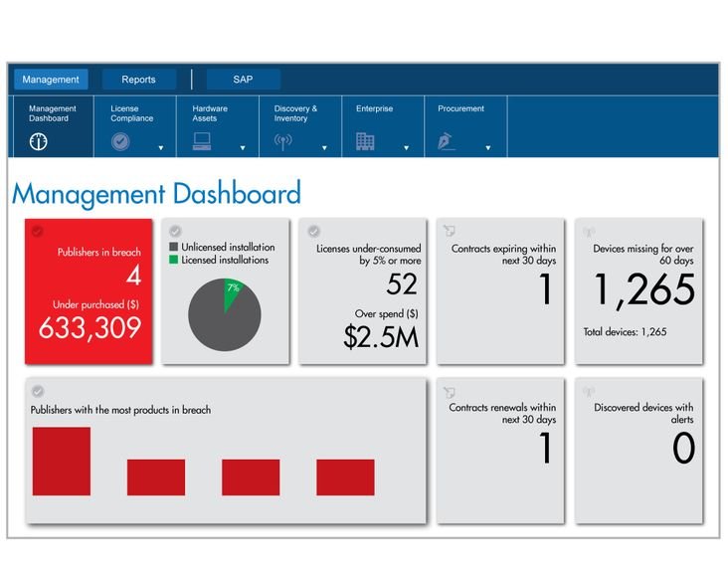Click check badge on the pie chart tile
The height and width of the screenshot is (563, 728).
click(175, 231)
